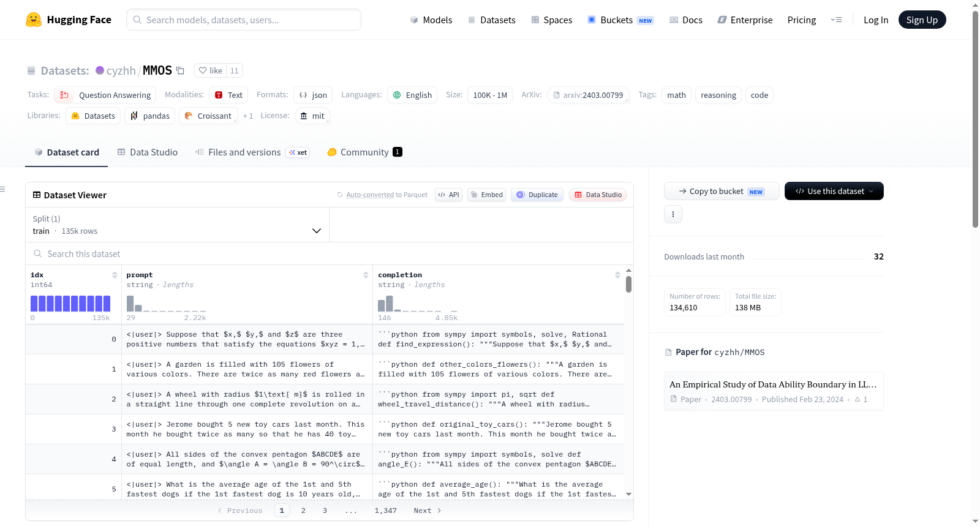Go to the Community tab
980x527 pixels.
click(x=365, y=152)
